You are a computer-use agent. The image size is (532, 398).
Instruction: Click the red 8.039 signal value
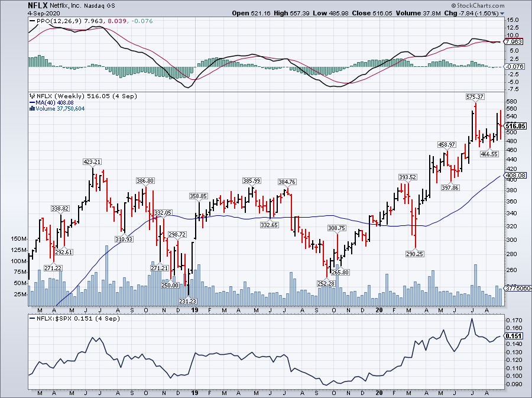(x=118, y=21)
